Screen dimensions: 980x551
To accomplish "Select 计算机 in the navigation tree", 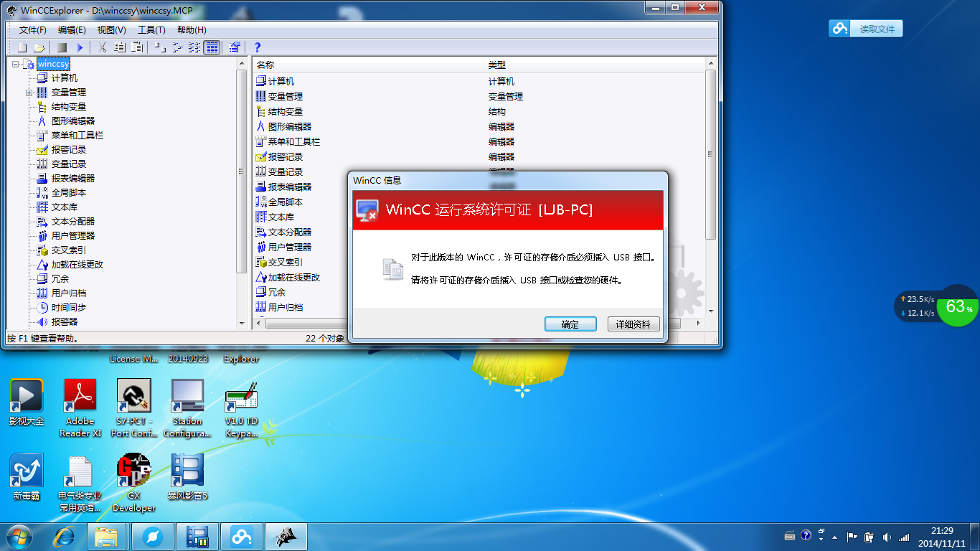I will tap(65, 78).
